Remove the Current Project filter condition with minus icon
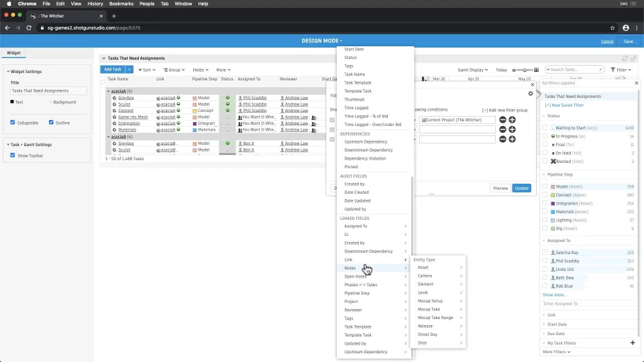644x362 pixels. pos(502,120)
